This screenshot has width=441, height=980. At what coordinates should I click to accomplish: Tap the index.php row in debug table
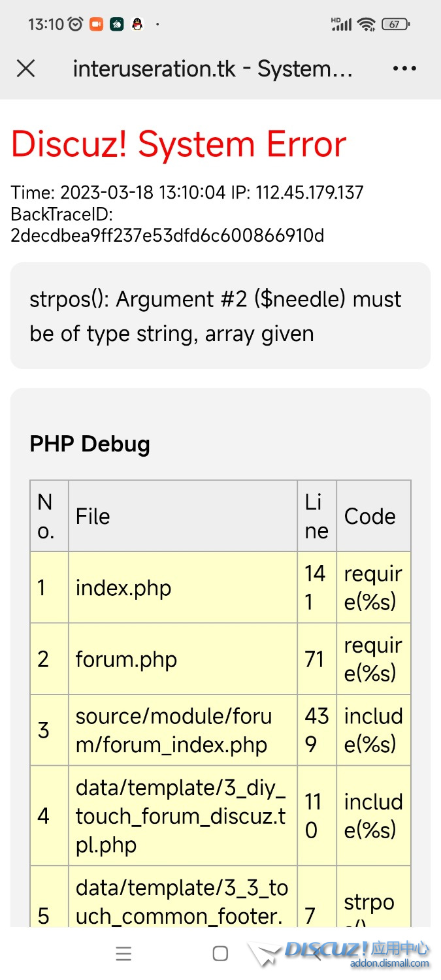pos(123,587)
